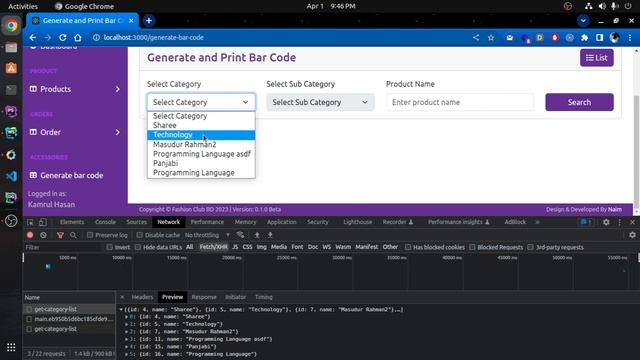Switch to the Console tab
This screenshot has width=640, height=360.
coord(105,222)
